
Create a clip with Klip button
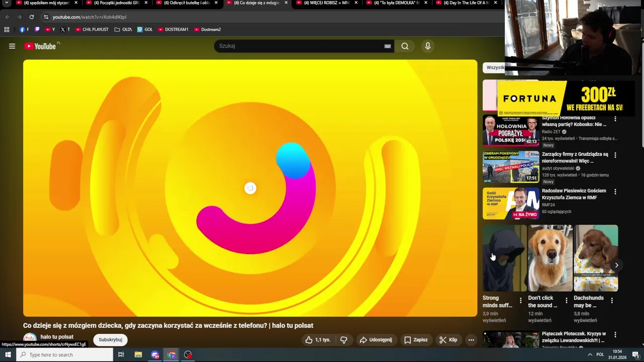coord(448,340)
